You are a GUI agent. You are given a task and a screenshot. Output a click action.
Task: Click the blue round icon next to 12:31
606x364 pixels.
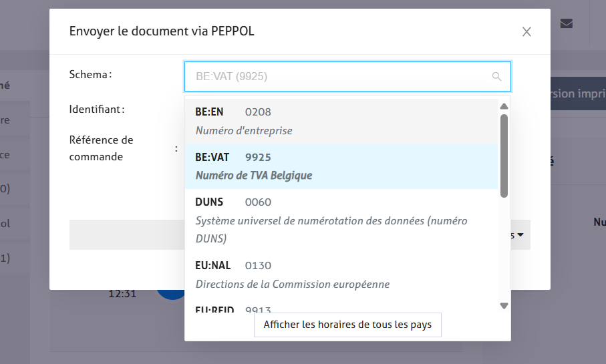172,294
